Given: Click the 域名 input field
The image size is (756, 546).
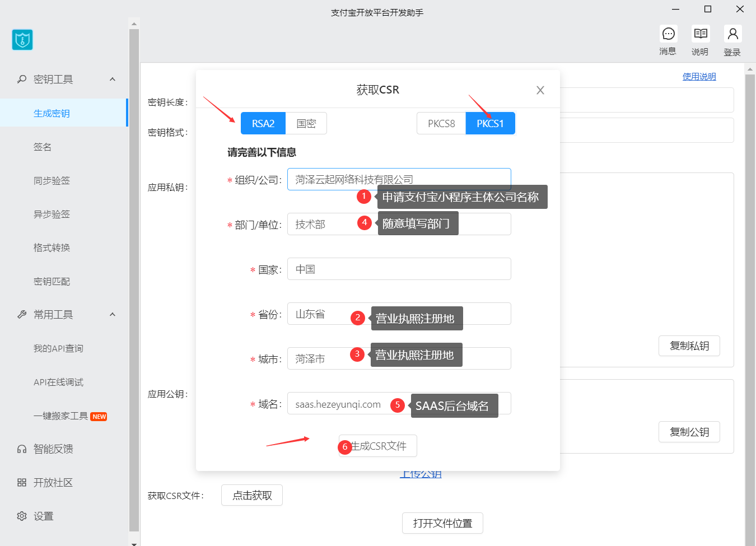Looking at the screenshot, I should pyautogui.click(x=399, y=403).
